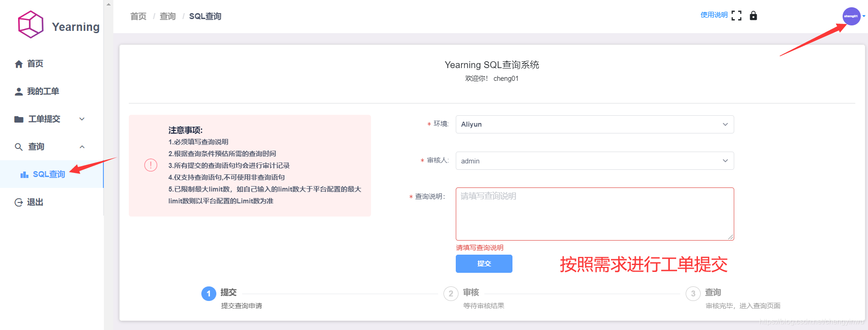
Task: Open the 使用说明 link
Action: click(x=714, y=15)
